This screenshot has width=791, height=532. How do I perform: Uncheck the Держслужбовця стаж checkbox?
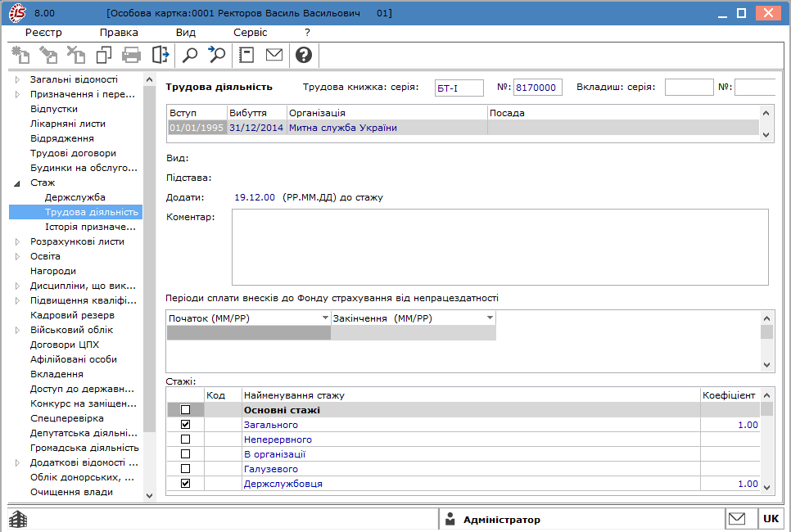point(185,483)
